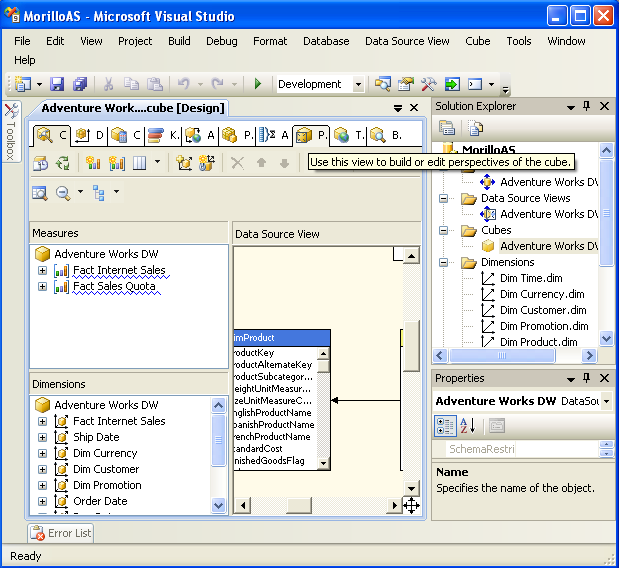Open the Development configuration dropdown

click(358, 84)
